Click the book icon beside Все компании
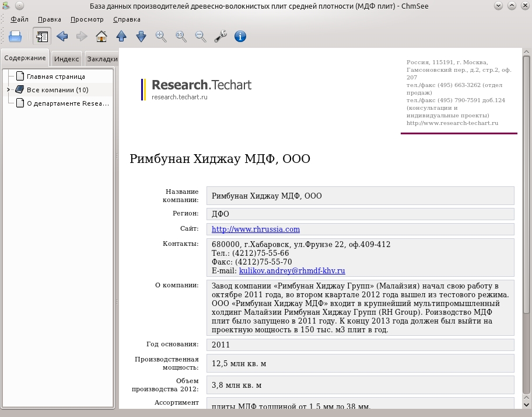The height and width of the screenshot is (417, 532). pos(20,89)
